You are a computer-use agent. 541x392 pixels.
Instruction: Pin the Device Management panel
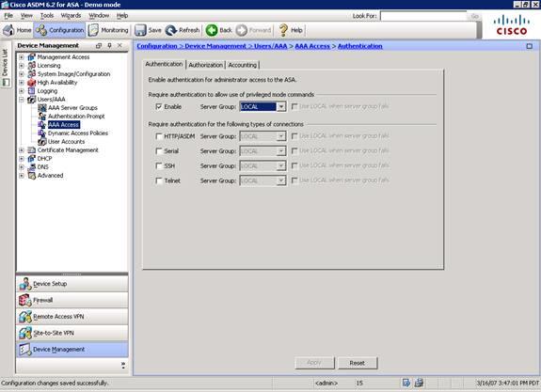(109, 45)
